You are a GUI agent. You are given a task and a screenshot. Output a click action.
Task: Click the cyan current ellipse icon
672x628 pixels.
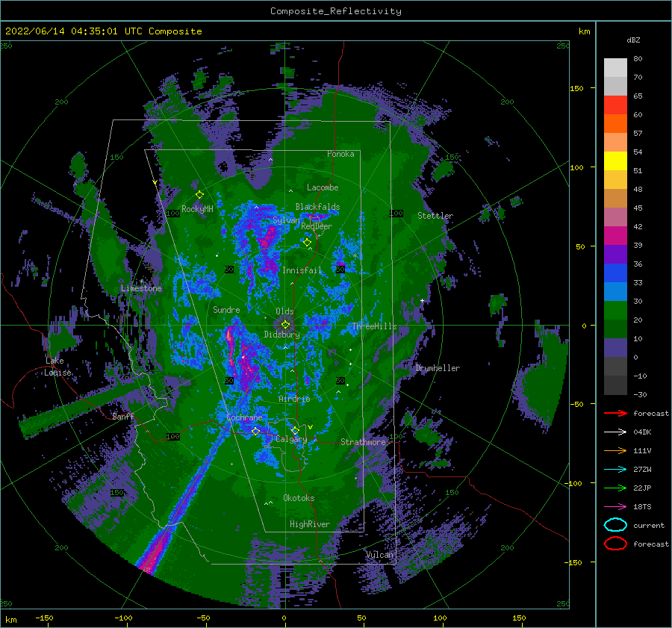tap(615, 525)
